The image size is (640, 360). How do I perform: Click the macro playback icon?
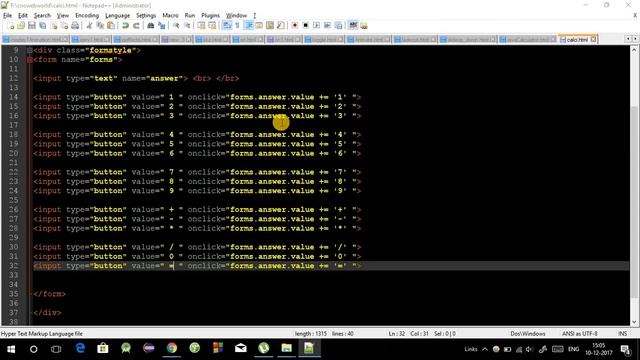click(316, 26)
